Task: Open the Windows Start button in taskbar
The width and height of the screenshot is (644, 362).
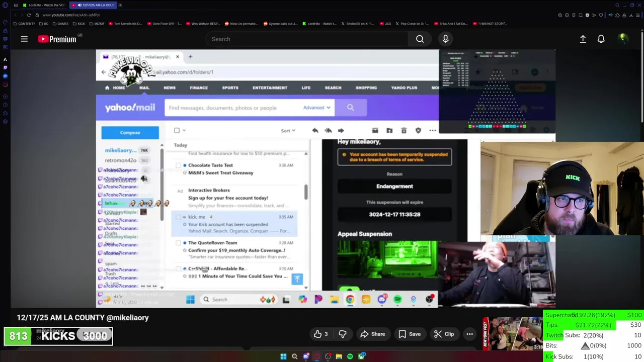Action: click(283, 356)
